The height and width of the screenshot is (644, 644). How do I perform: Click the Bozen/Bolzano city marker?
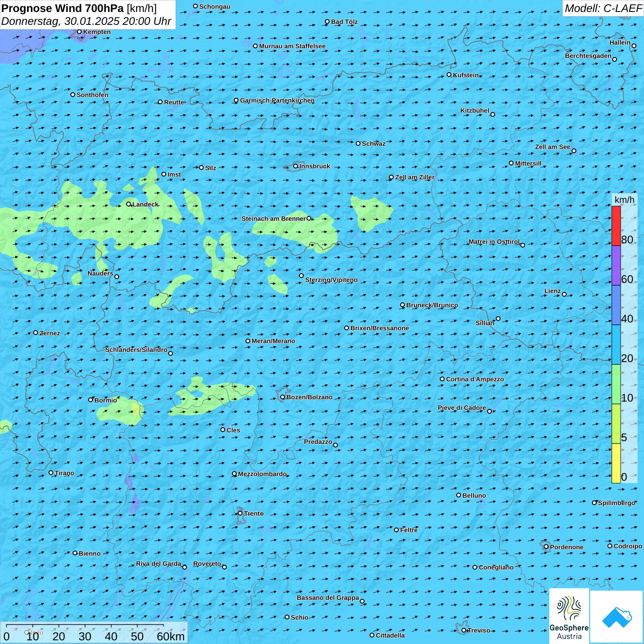[283, 397]
